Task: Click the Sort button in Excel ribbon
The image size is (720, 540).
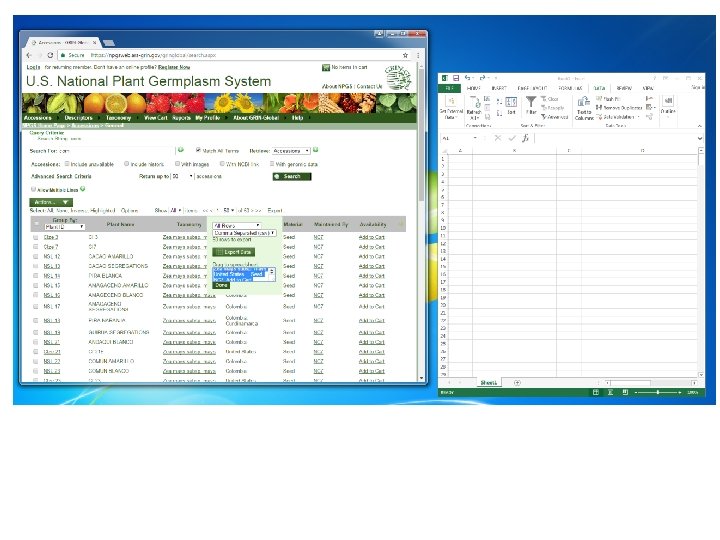Action: pos(511,106)
